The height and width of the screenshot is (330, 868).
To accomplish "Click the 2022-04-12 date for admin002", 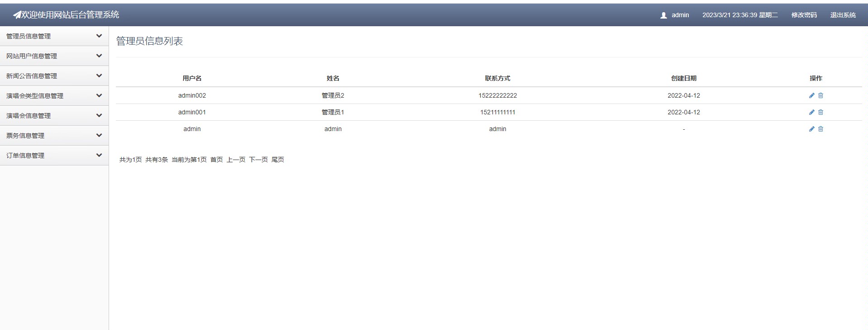I will [x=684, y=95].
